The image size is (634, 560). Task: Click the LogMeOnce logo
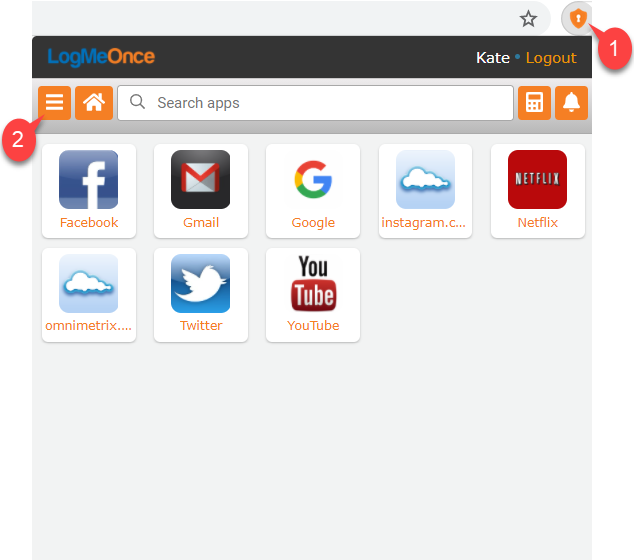pyautogui.click(x=101, y=57)
